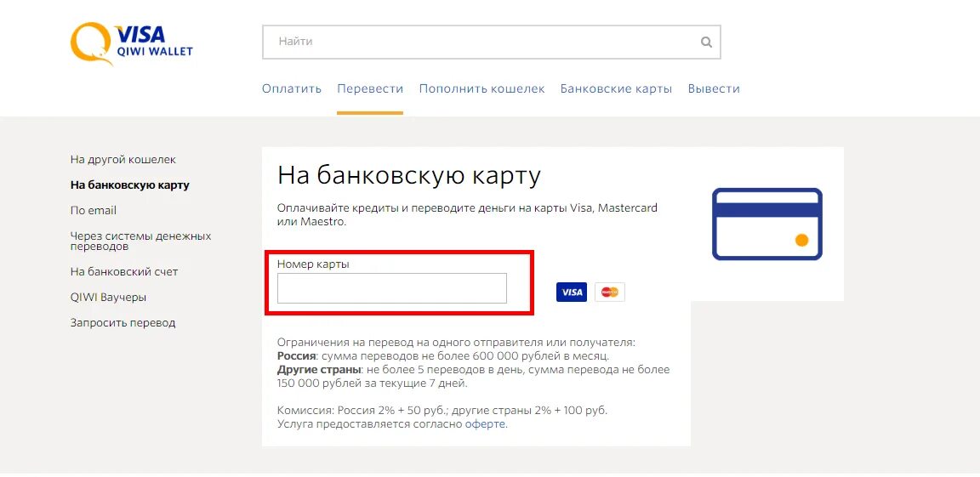
Task: Click the Visa card logo
Action: point(572,292)
